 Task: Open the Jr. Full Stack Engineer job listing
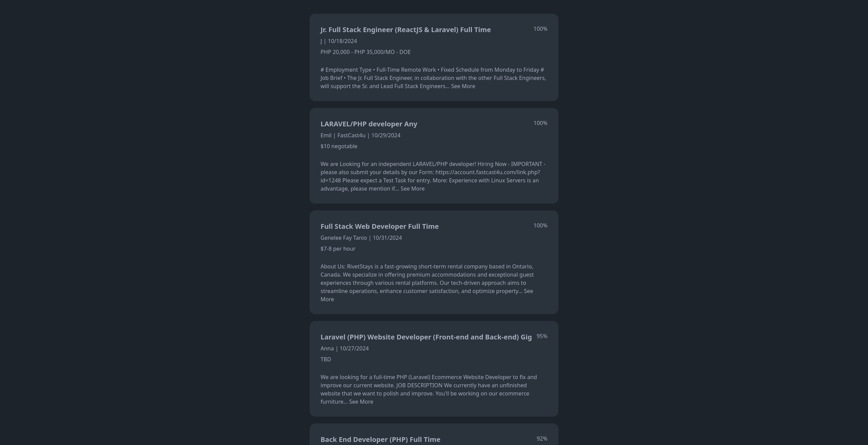(x=405, y=30)
